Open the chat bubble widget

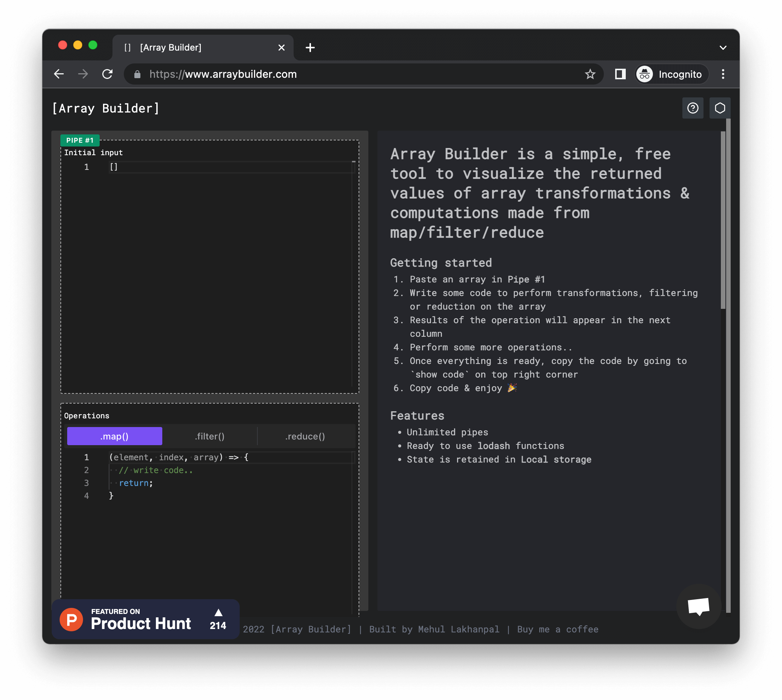pyautogui.click(x=698, y=606)
